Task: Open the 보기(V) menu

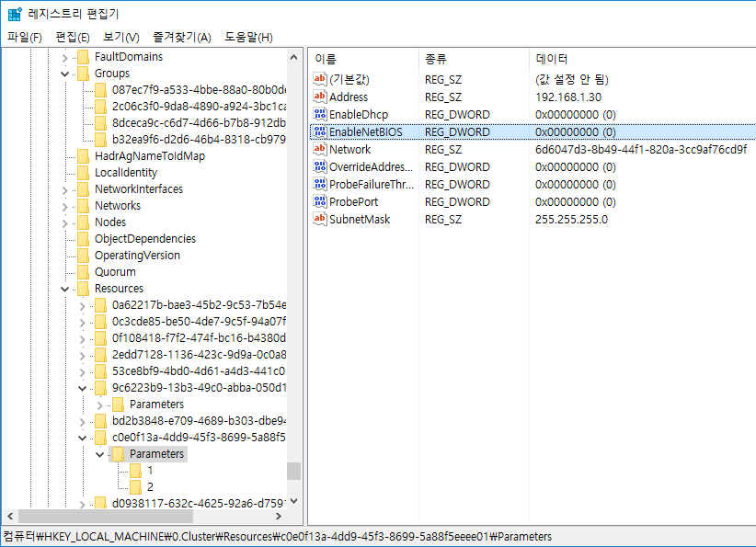Action: (121, 37)
